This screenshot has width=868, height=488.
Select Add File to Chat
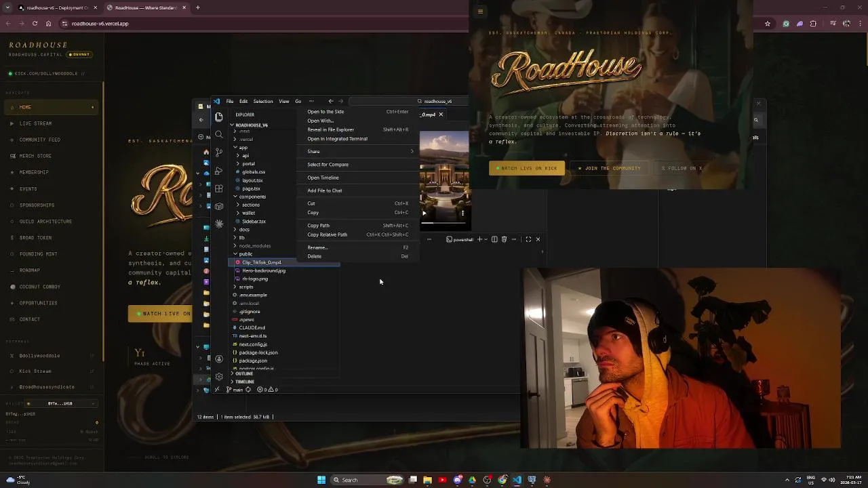pos(357,190)
